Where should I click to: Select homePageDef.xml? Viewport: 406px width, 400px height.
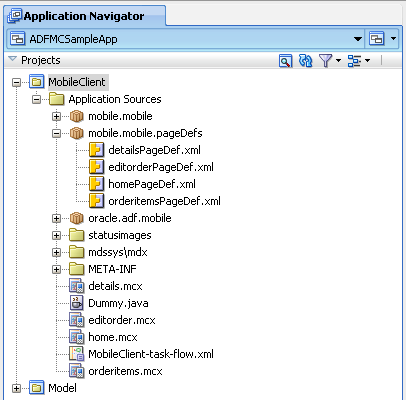[x=152, y=184]
